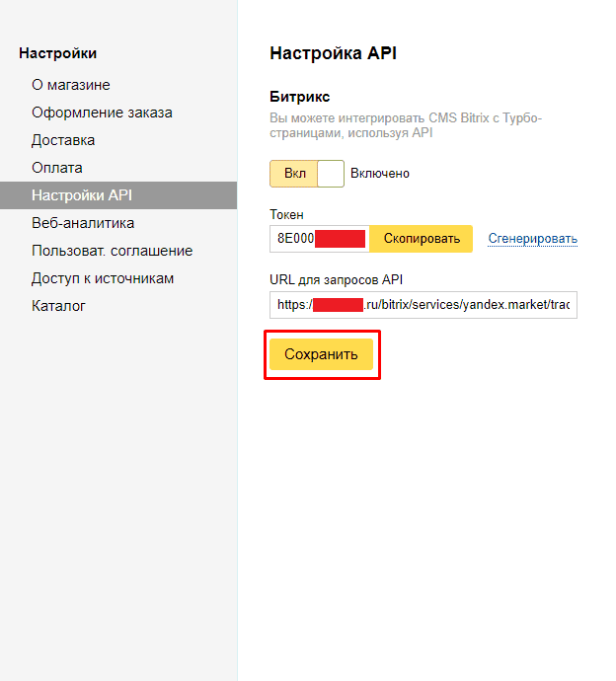Click the Сохранить button
This screenshot has width=616, height=681.
click(321, 354)
